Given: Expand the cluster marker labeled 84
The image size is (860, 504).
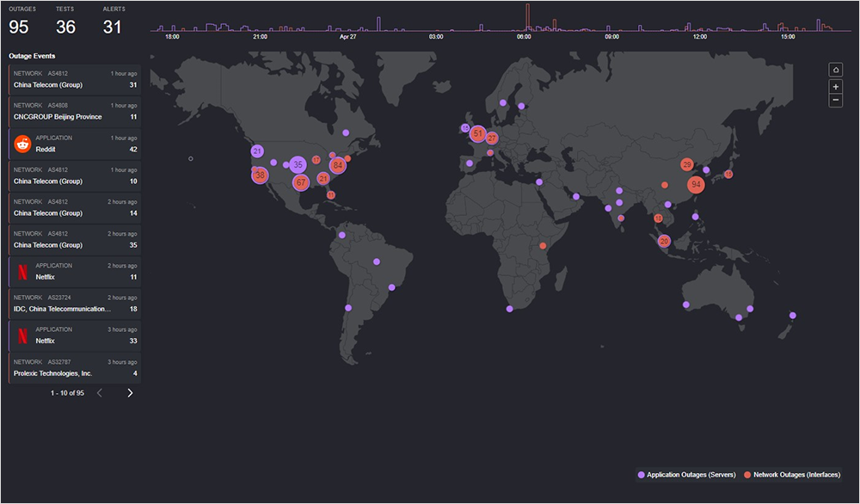Looking at the screenshot, I should (x=338, y=165).
